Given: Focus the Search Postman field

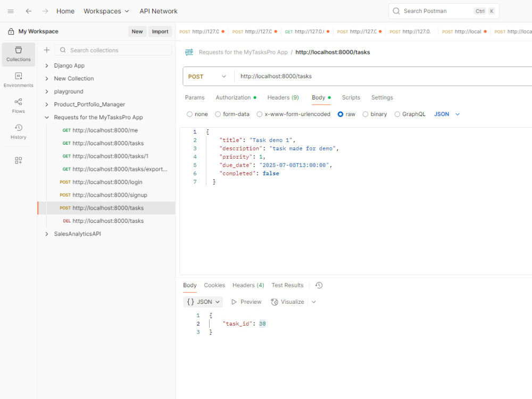Looking at the screenshot, I should [444, 11].
